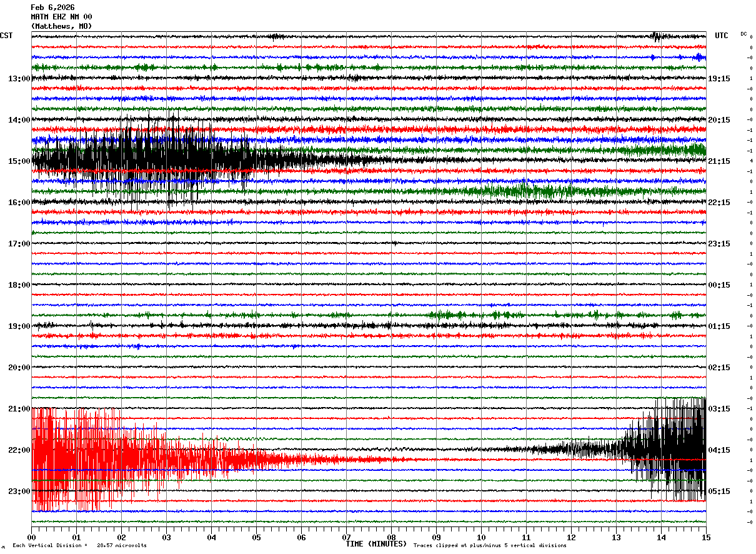Click the "TIME (MINUTES)" axis title

pos(376,544)
